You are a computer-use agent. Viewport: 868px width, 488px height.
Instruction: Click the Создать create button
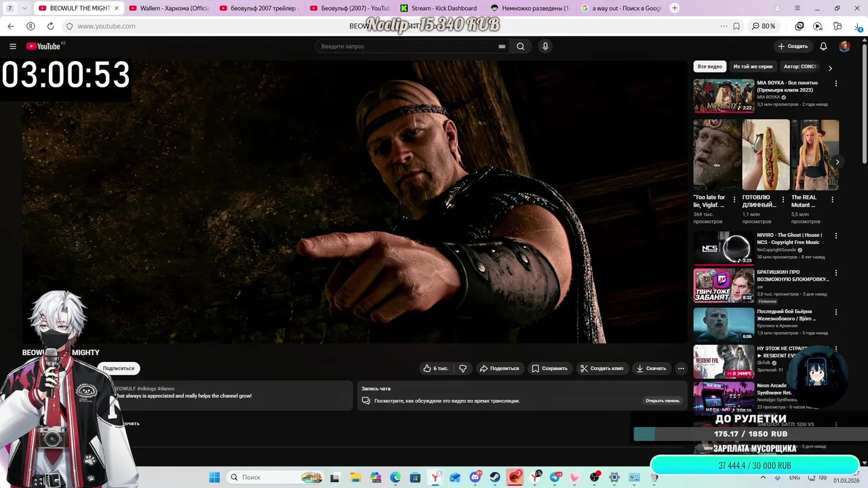[x=793, y=46]
